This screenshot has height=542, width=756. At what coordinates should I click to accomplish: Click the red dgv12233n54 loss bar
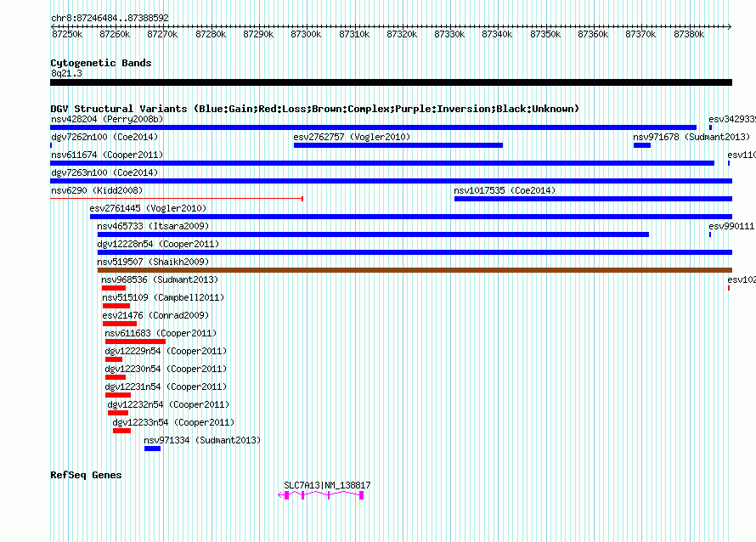pyautogui.click(x=122, y=431)
